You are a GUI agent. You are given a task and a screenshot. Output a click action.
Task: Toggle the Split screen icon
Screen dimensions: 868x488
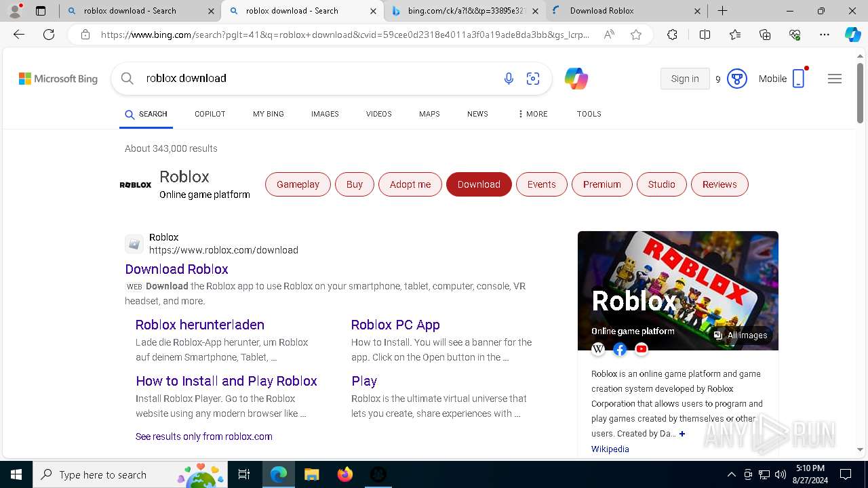pos(705,35)
